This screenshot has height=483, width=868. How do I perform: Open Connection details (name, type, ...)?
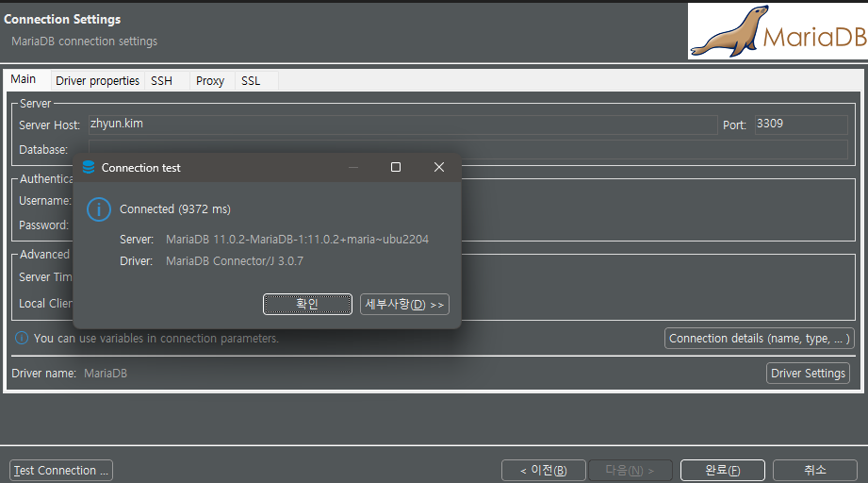759,339
